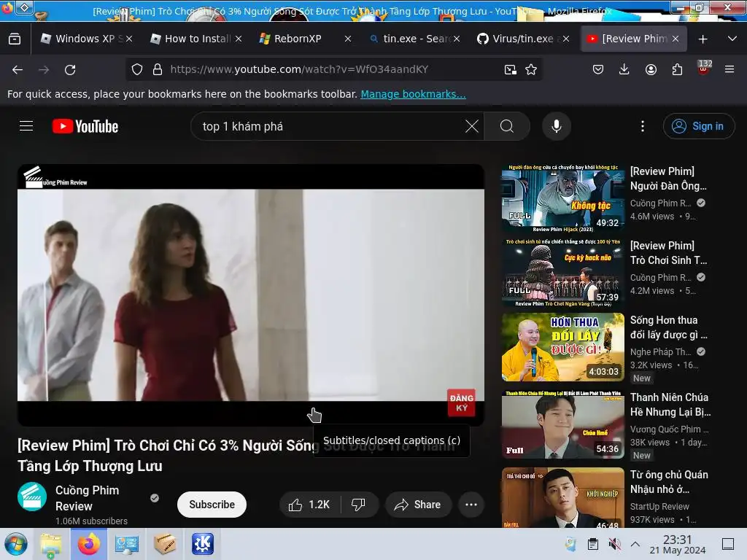Reload the current page
Viewport: 747px width, 560px height.
coord(70,69)
